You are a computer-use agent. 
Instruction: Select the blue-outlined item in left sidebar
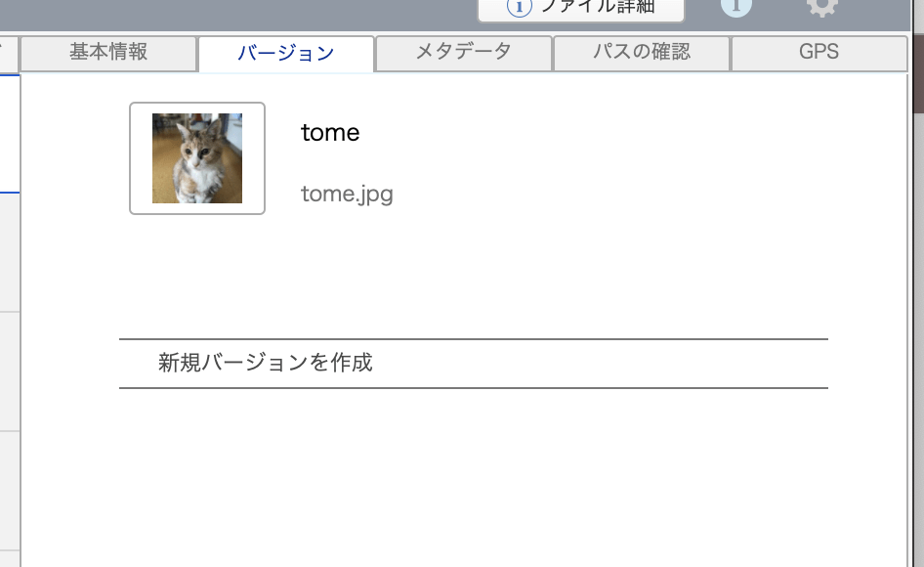[10, 133]
